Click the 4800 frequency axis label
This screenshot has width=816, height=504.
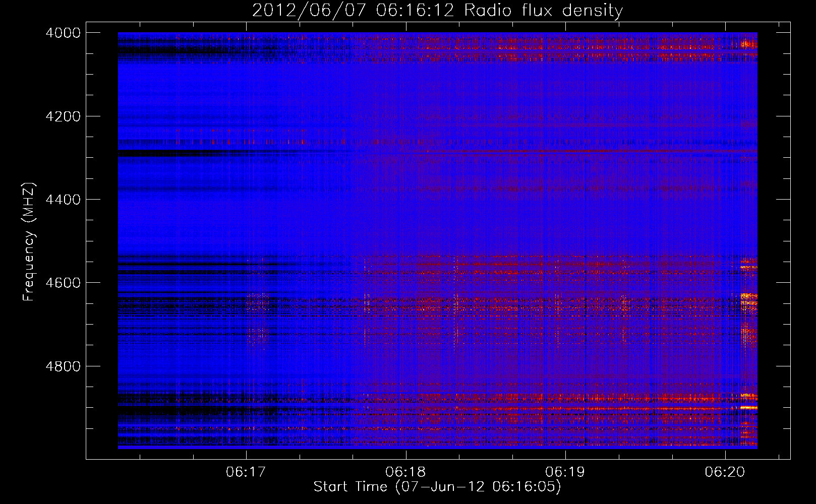tap(63, 366)
